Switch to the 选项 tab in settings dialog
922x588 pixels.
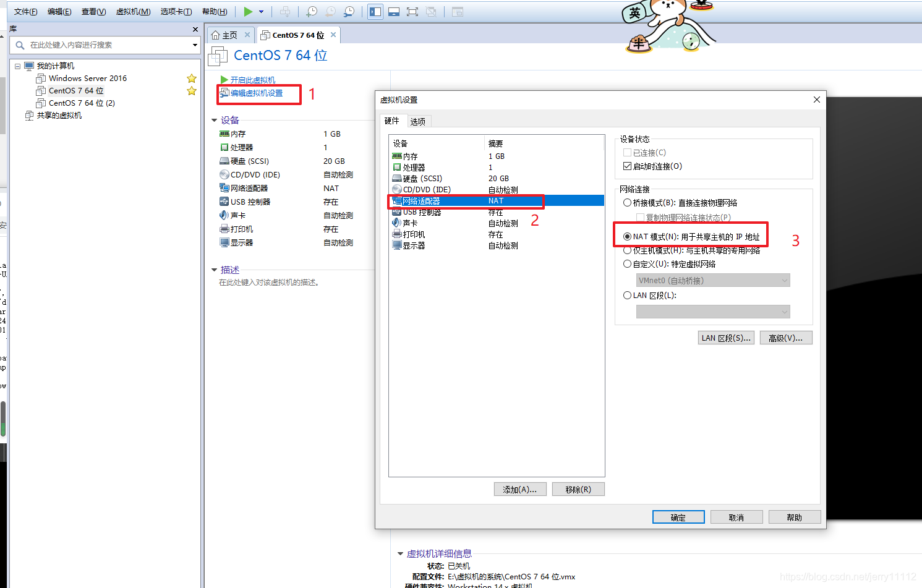point(418,122)
